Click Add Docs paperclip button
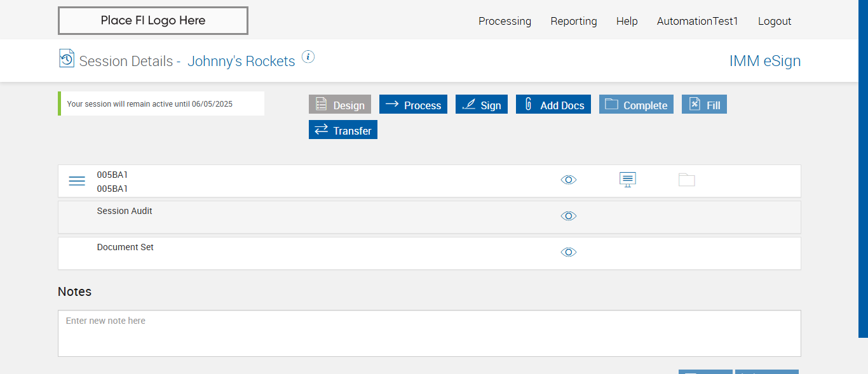This screenshot has height=374, width=868. (x=553, y=105)
